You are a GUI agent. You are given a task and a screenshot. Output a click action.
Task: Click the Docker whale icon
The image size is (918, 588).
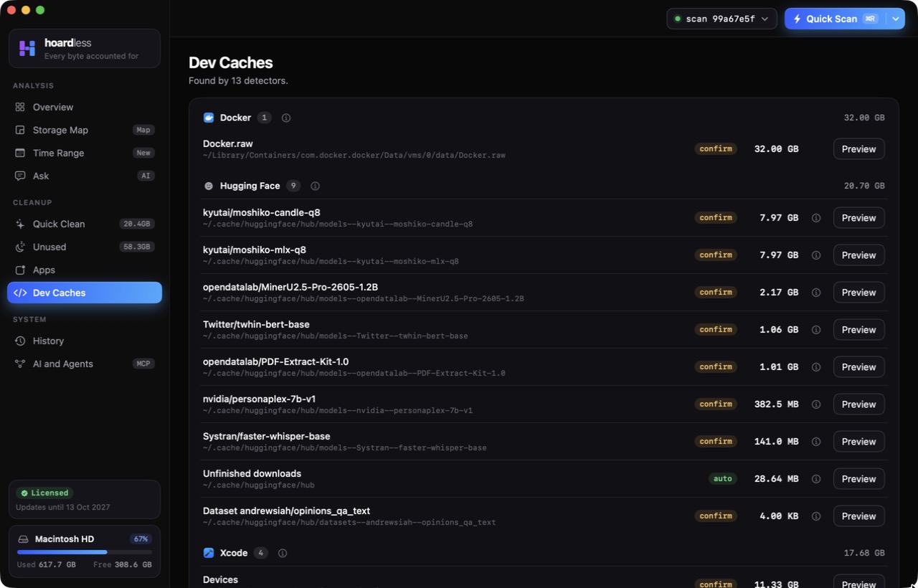(209, 118)
